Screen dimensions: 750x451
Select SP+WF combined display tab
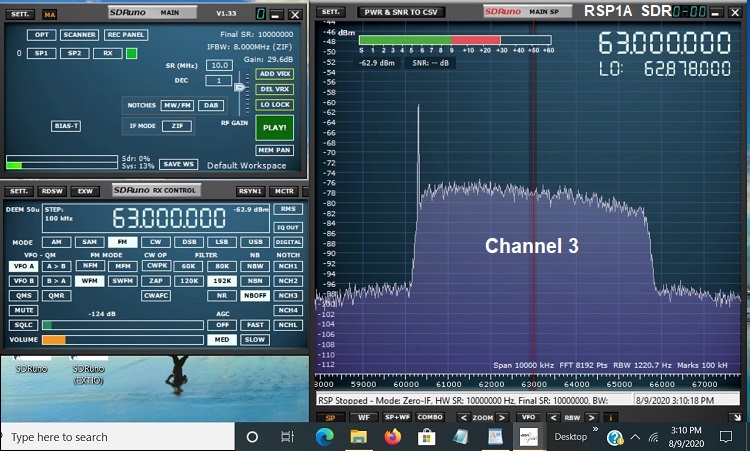coord(397,417)
